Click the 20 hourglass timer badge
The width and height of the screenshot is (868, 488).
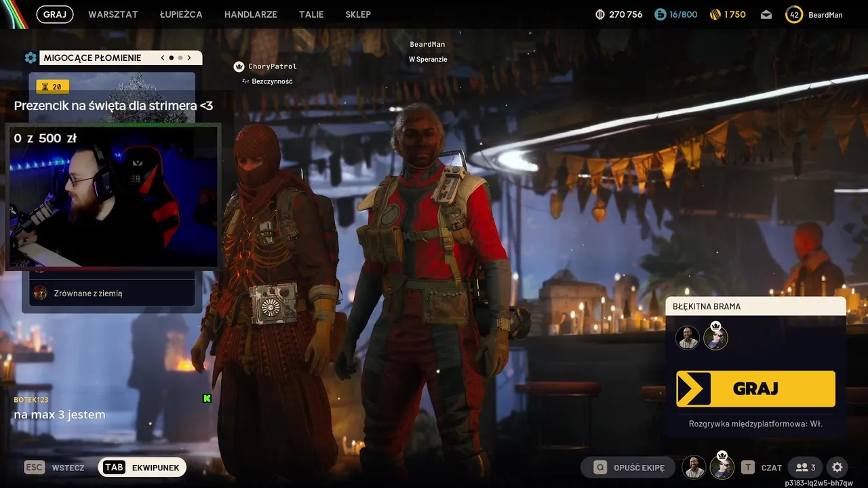point(52,87)
